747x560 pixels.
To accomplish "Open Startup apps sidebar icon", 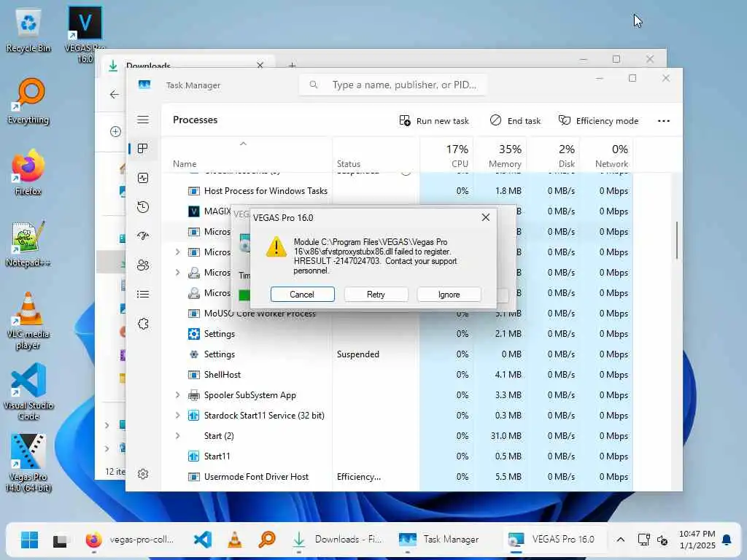I will tap(143, 236).
